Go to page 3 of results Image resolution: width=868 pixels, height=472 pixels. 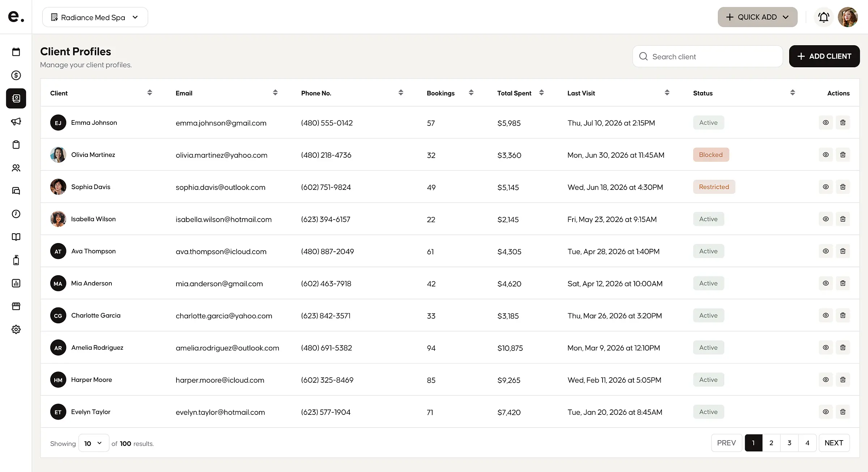pos(790,443)
